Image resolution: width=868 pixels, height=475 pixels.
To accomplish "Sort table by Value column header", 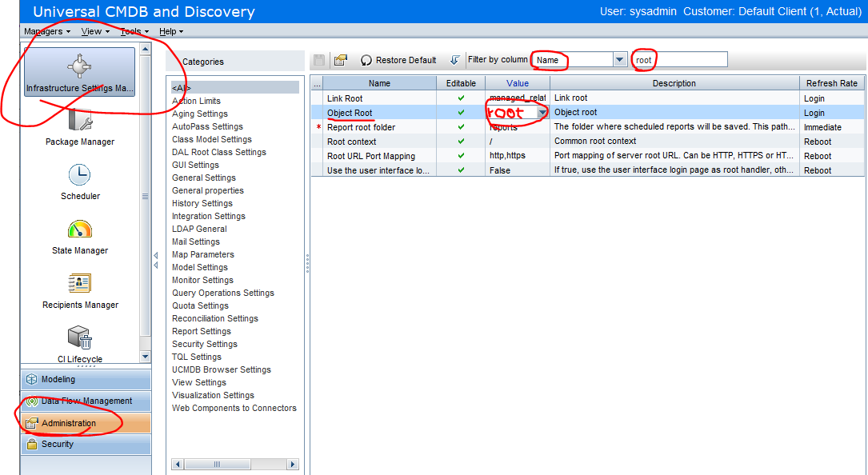I will (x=517, y=83).
